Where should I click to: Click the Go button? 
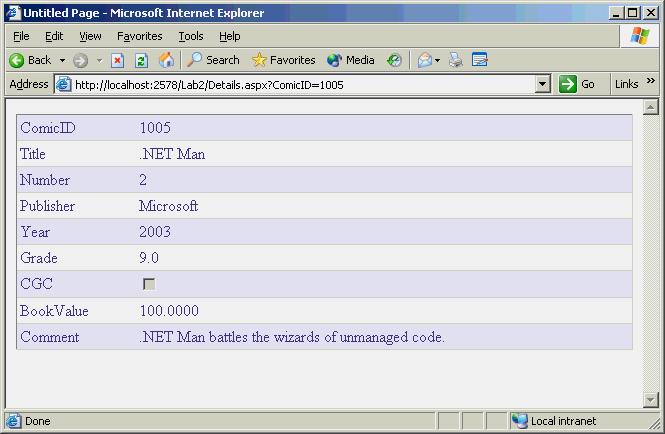pos(577,84)
